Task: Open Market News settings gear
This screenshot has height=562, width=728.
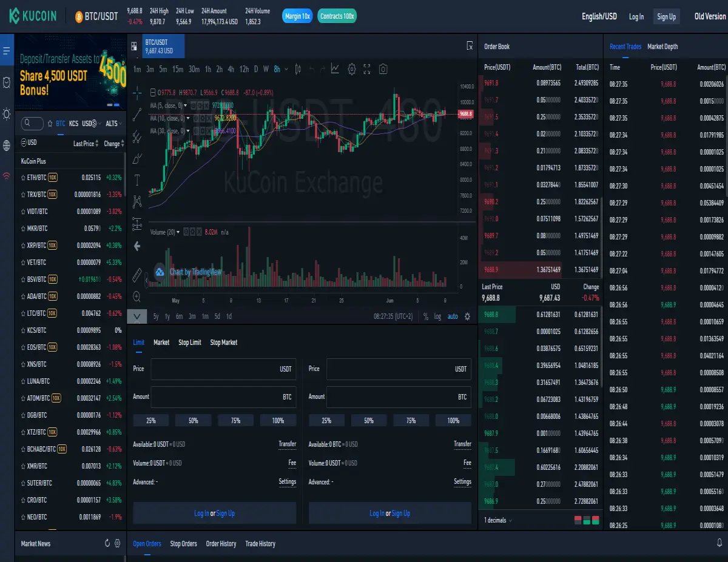Action: click(118, 543)
